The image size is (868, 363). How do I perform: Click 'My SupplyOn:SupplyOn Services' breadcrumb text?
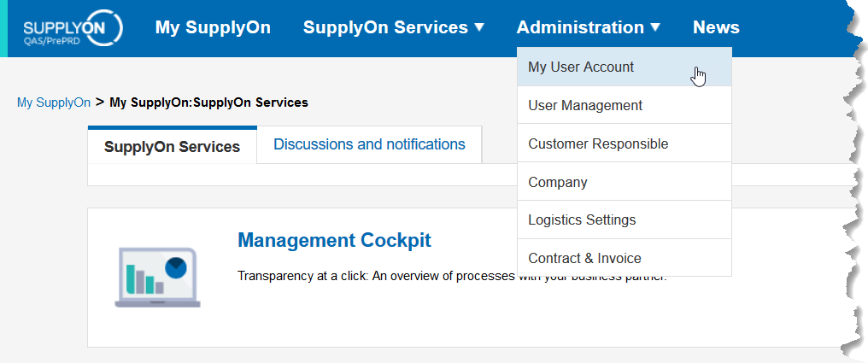click(x=208, y=102)
